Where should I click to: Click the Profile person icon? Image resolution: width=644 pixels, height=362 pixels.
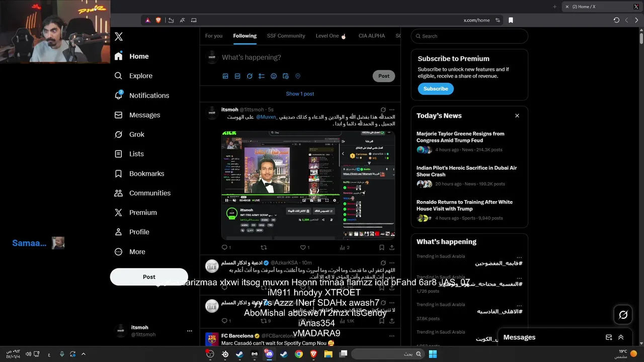tap(118, 232)
